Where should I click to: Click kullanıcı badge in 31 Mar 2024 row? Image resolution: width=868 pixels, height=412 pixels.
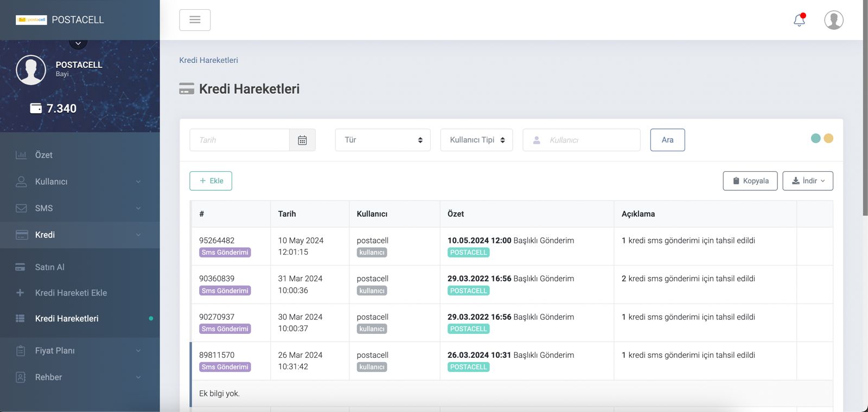[372, 291]
